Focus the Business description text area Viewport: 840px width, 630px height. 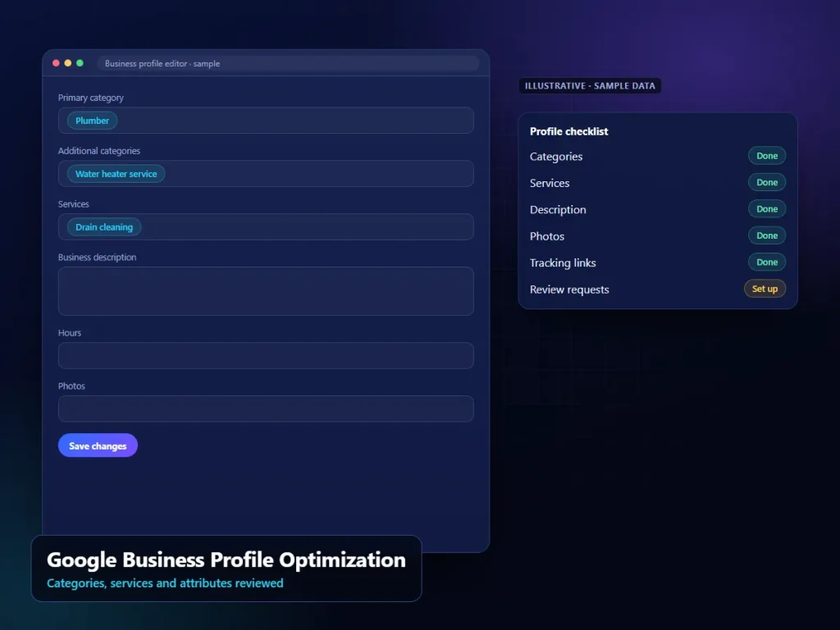pyautogui.click(x=266, y=291)
